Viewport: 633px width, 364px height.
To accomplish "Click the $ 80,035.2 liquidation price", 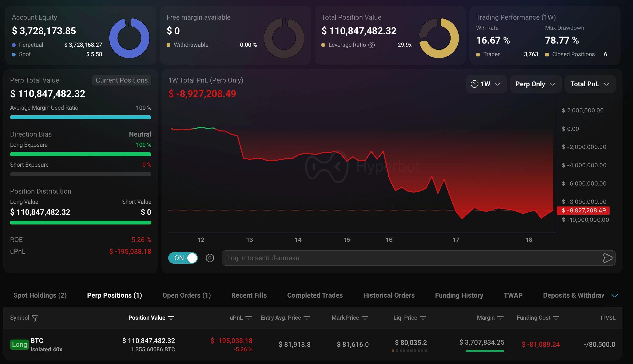I will (x=411, y=343).
